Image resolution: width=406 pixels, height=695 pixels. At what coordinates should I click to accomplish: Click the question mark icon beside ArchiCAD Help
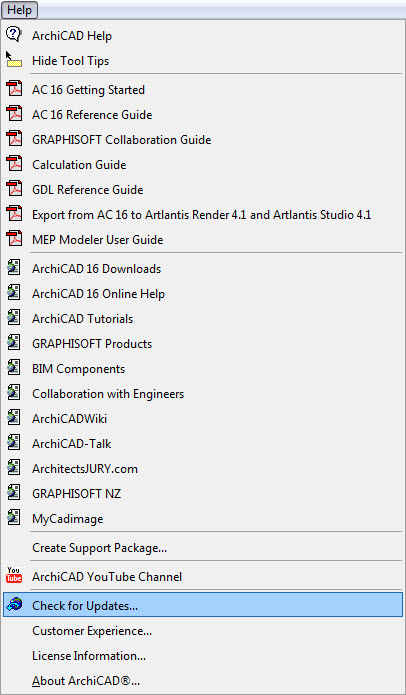(14, 35)
